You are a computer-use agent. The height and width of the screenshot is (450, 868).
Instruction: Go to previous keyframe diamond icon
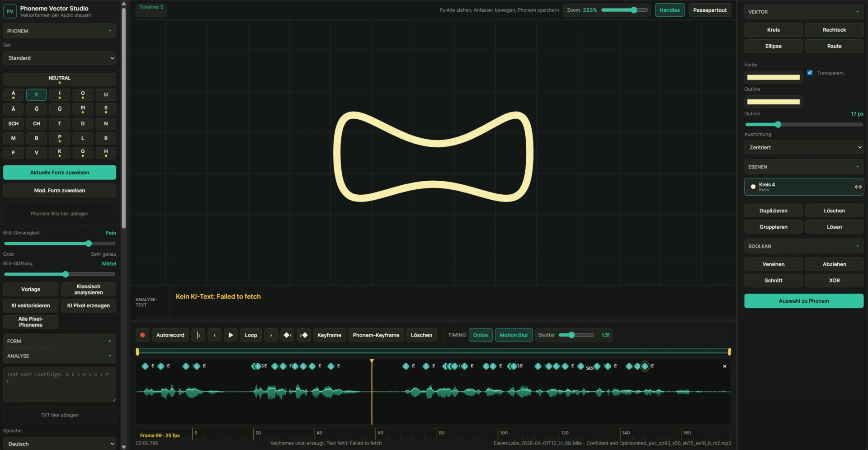(x=288, y=335)
